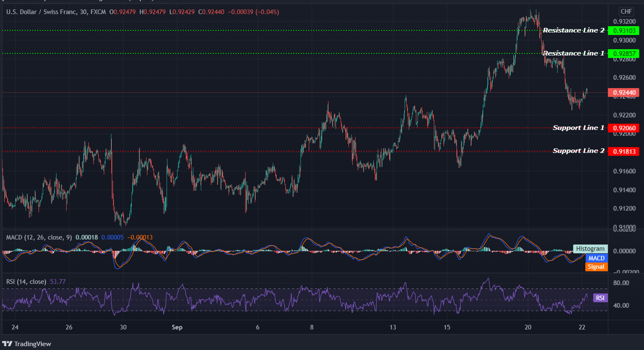
Task: Click the 30 date on time axis
Action: point(123,327)
